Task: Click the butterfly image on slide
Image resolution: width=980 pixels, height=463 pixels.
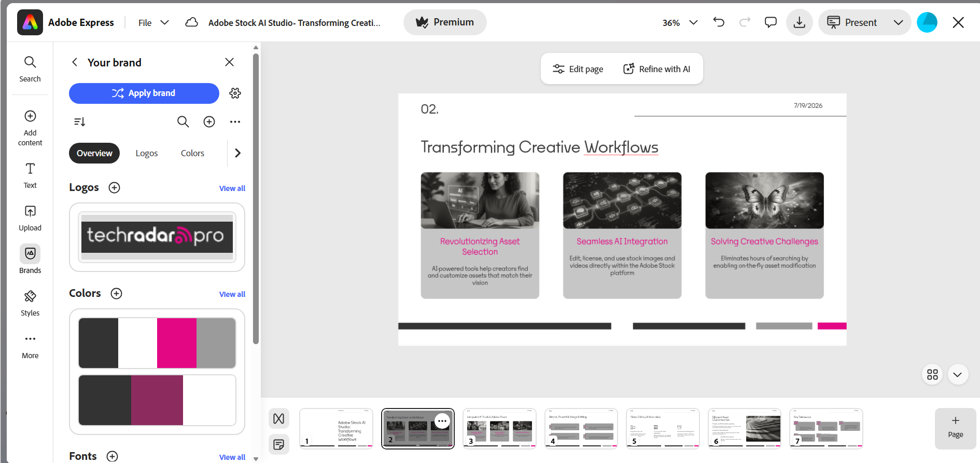Action: pos(764,200)
